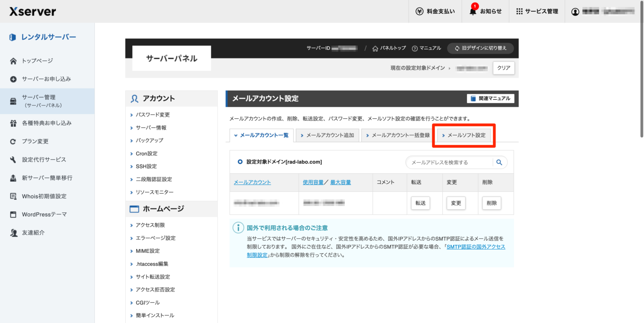Switch to the メールアカウント追加 tab
The height and width of the screenshot is (323, 644).
pyautogui.click(x=327, y=136)
